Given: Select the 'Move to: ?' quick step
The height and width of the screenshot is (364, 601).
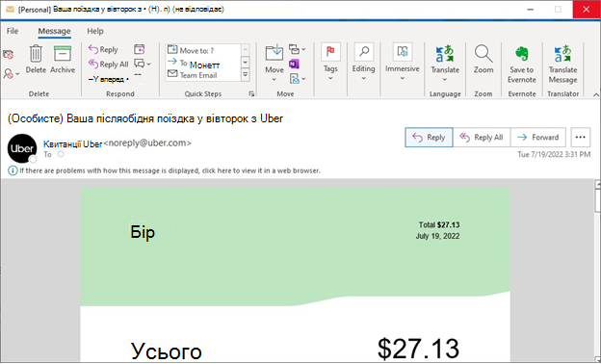Looking at the screenshot, I should pyautogui.click(x=203, y=50).
